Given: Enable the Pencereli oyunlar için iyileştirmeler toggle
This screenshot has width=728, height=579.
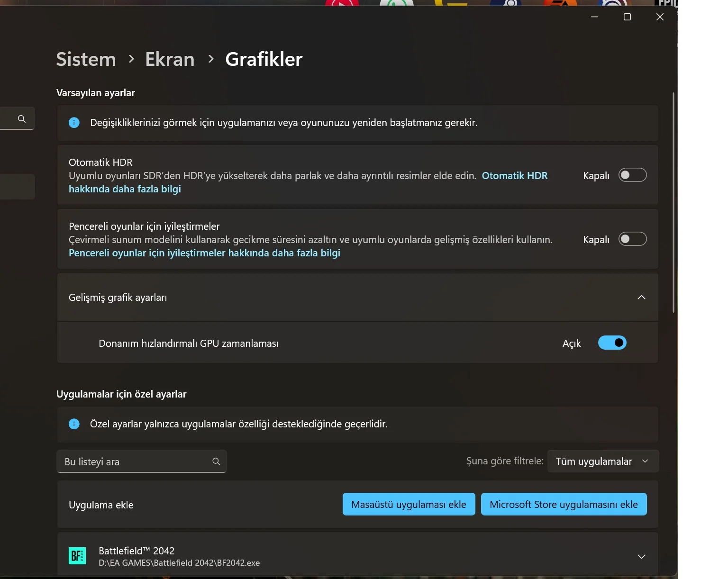Looking at the screenshot, I should [632, 239].
